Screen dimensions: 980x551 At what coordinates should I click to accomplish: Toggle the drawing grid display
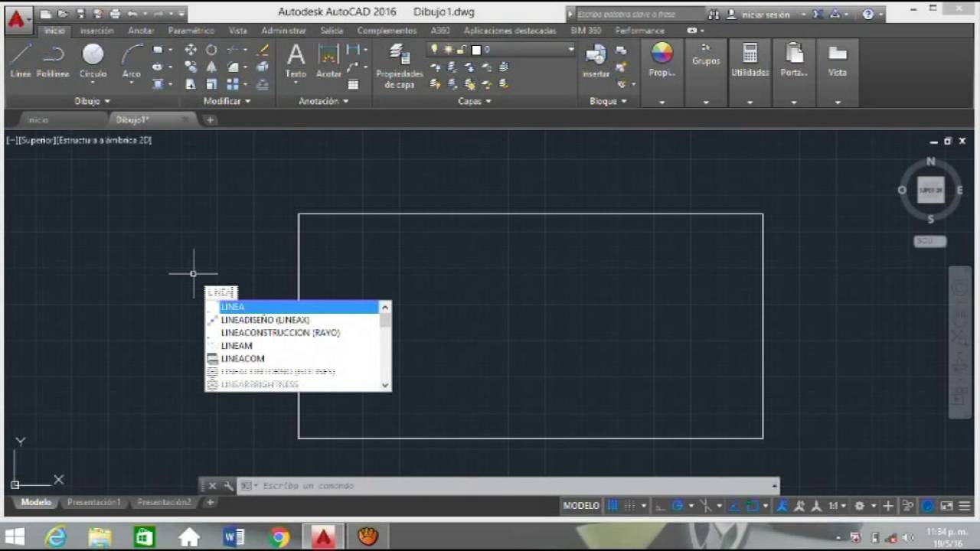click(612, 506)
